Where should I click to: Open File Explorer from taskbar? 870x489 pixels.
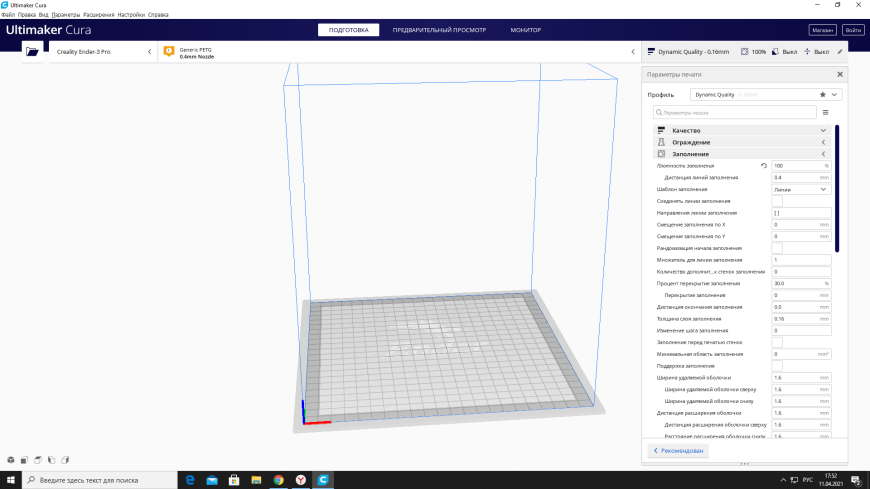256,480
